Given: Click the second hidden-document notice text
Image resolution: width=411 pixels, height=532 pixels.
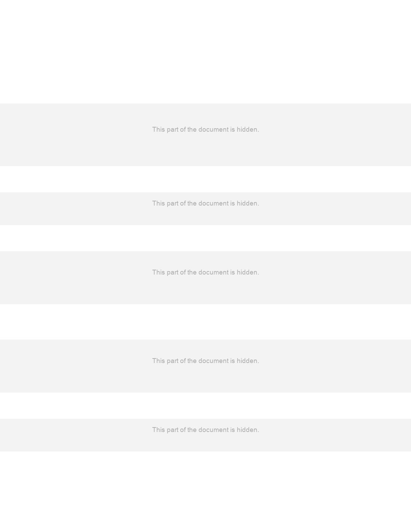Looking at the screenshot, I should click(x=205, y=203).
